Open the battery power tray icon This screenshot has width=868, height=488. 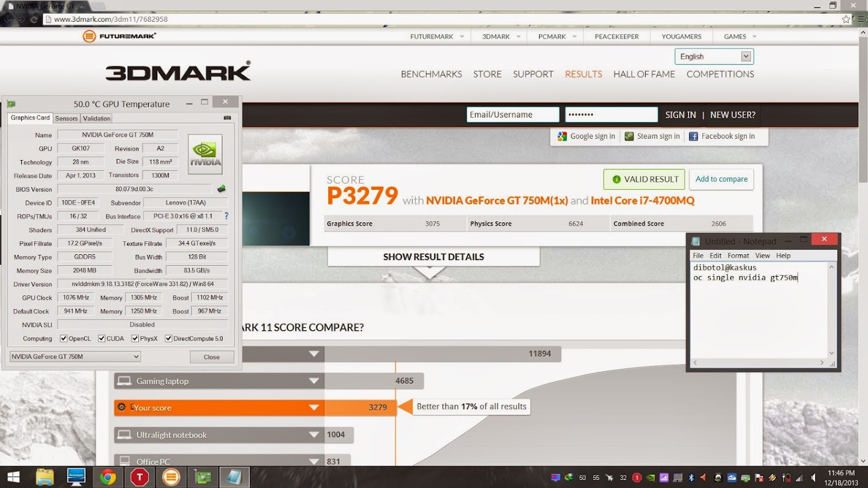[x=786, y=478]
